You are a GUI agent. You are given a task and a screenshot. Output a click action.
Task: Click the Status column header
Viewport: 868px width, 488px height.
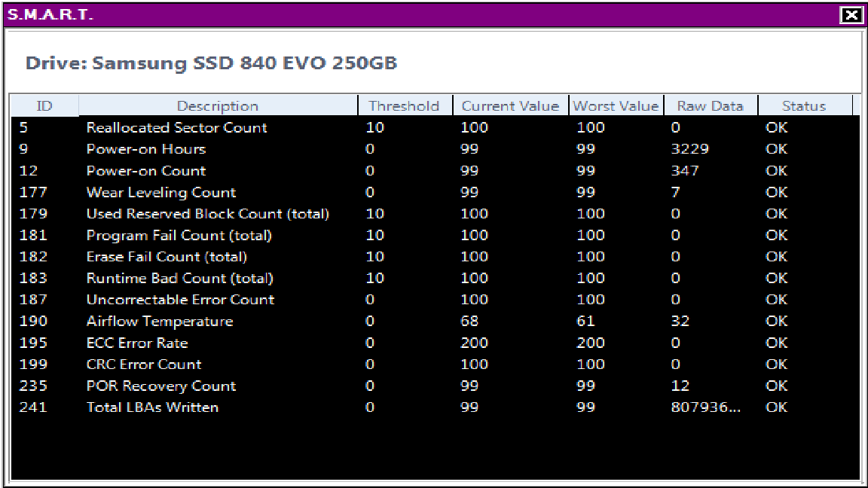(805, 105)
